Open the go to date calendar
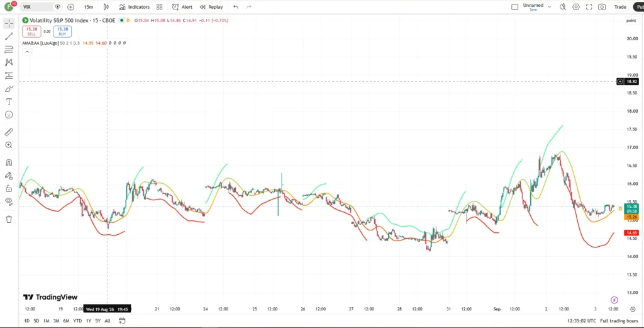This screenshot has width=644, height=328. tap(122, 320)
